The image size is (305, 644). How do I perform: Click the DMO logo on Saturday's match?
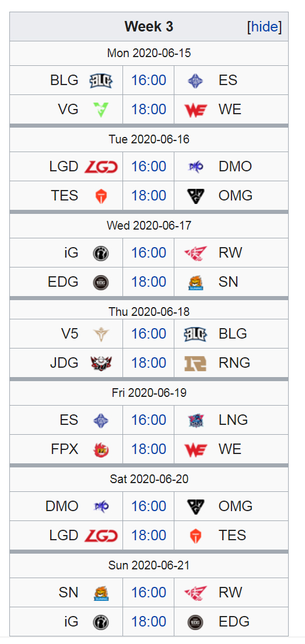point(101,506)
